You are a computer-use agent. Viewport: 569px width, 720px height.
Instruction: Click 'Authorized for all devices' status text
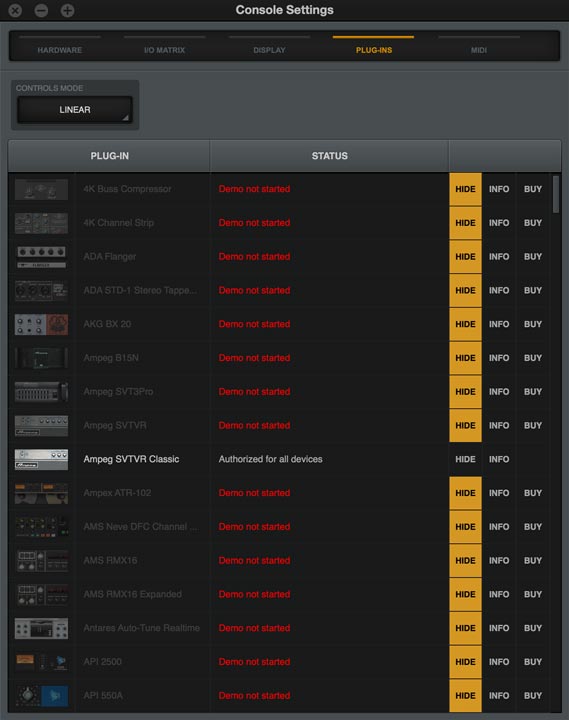click(x=270, y=459)
